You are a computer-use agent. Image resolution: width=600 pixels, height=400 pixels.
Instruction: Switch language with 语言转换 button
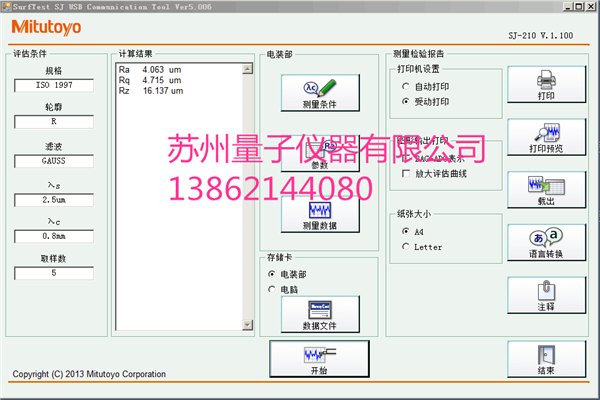546,243
